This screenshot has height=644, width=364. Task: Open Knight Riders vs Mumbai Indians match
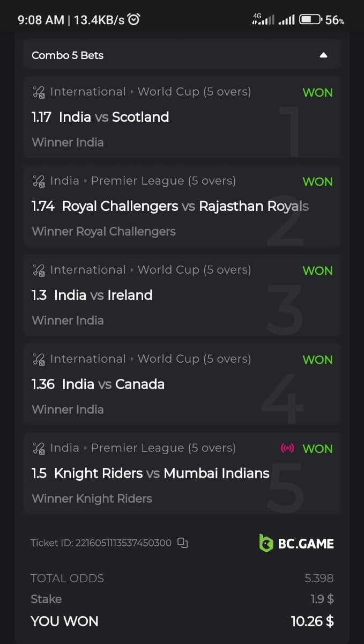[161, 473]
